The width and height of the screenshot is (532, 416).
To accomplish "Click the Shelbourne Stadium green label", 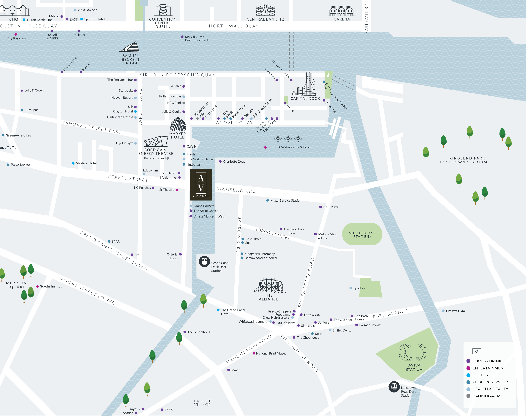I will pos(366,237).
